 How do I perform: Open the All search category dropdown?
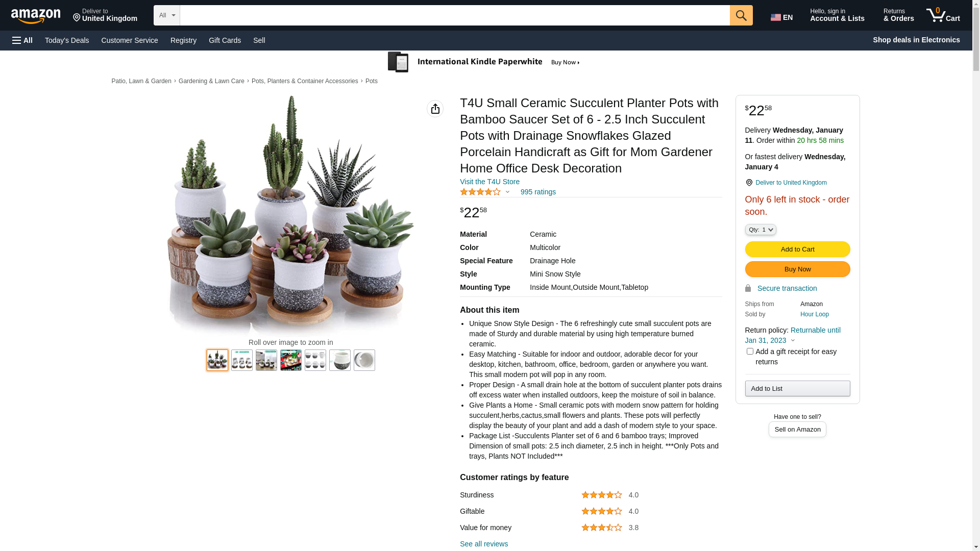(x=167, y=15)
